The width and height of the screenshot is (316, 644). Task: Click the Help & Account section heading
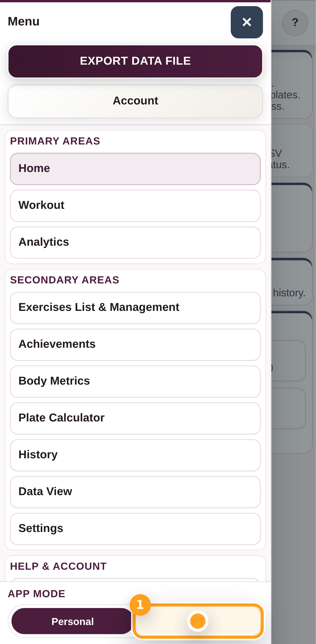click(x=58, y=566)
